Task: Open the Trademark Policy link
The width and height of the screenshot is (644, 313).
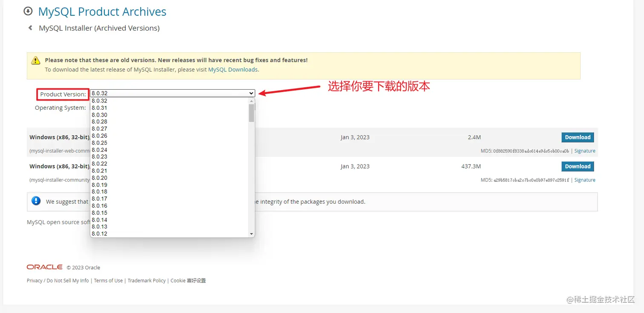Action: click(147, 281)
